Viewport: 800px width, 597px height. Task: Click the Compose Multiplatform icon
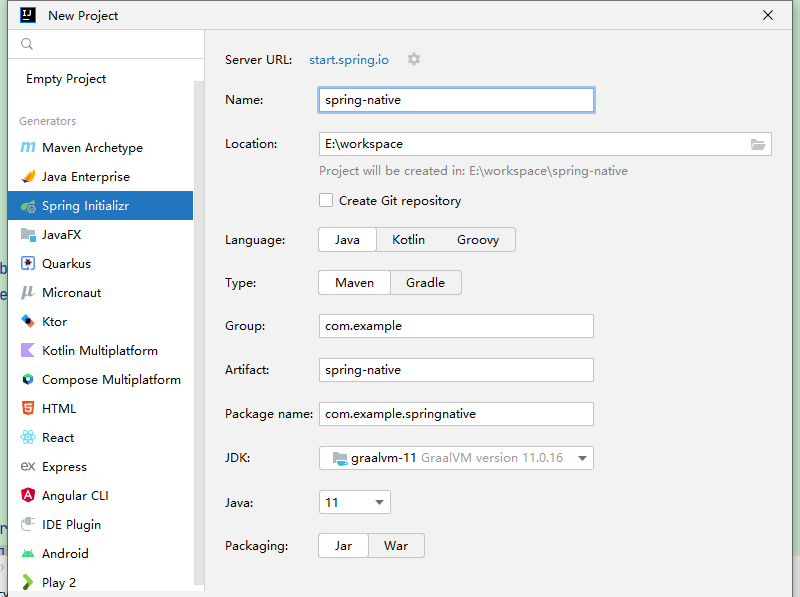click(28, 380)
